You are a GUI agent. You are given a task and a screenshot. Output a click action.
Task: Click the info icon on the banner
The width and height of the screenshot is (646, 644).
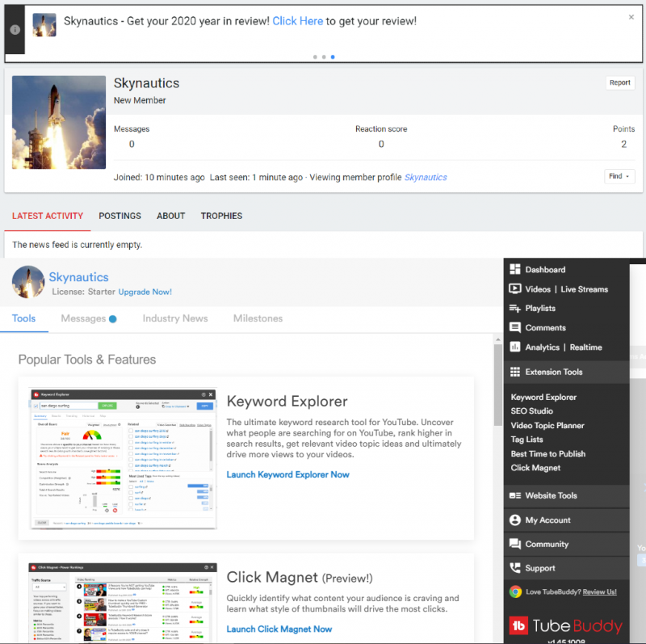[x=15, y=29]
